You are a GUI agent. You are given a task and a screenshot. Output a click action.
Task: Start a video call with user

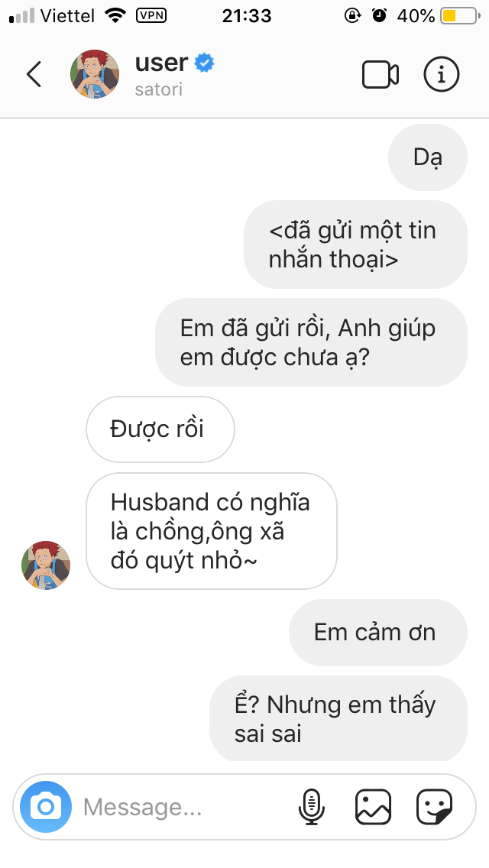381,74
